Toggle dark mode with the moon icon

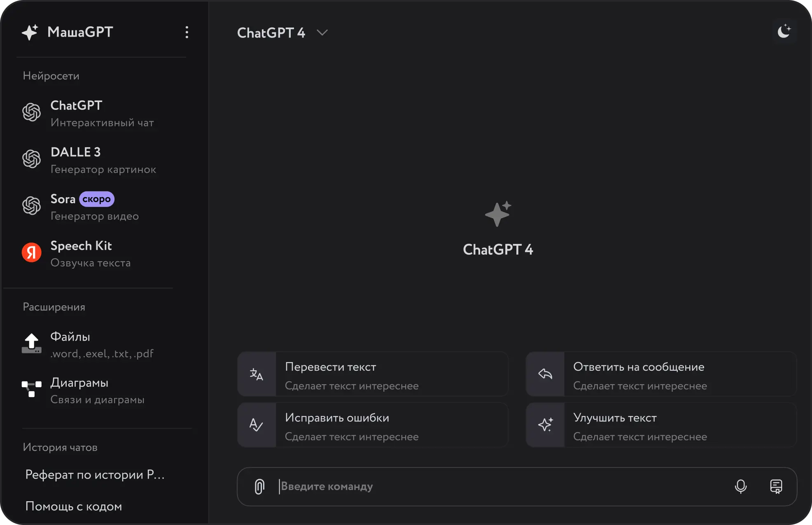(x=784, y=32)
